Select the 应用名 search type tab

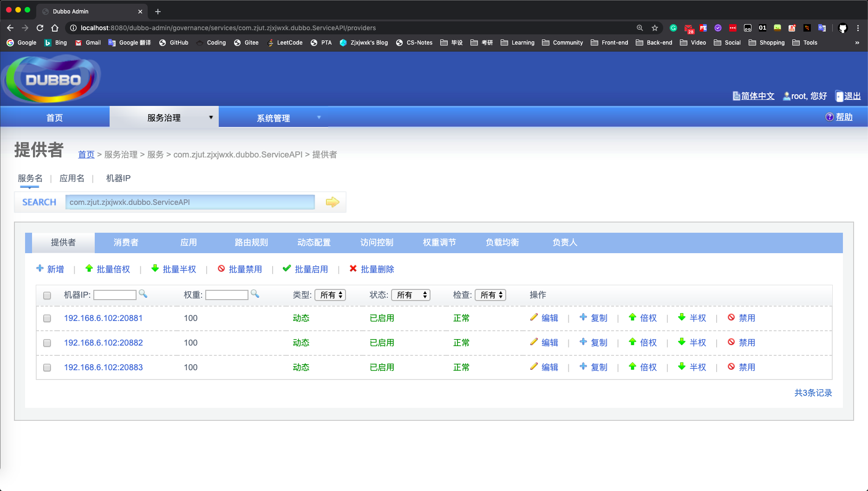tap(72, 178)
